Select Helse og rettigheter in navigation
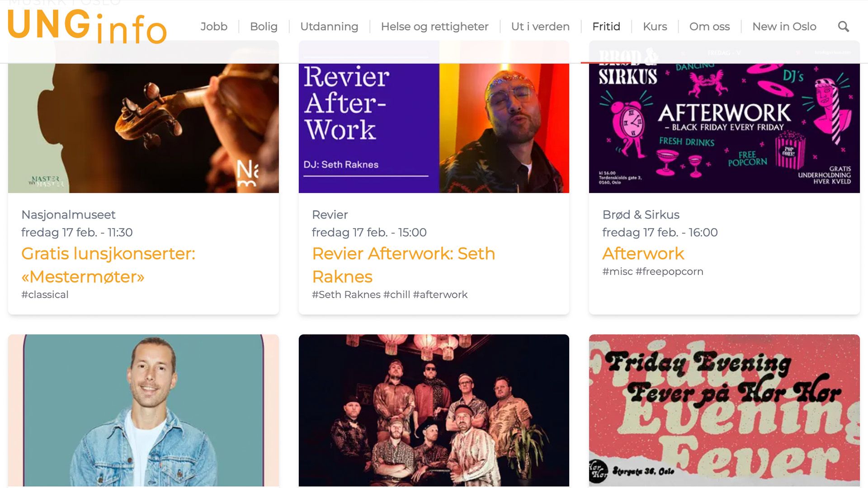 click(x=434, y=27)
